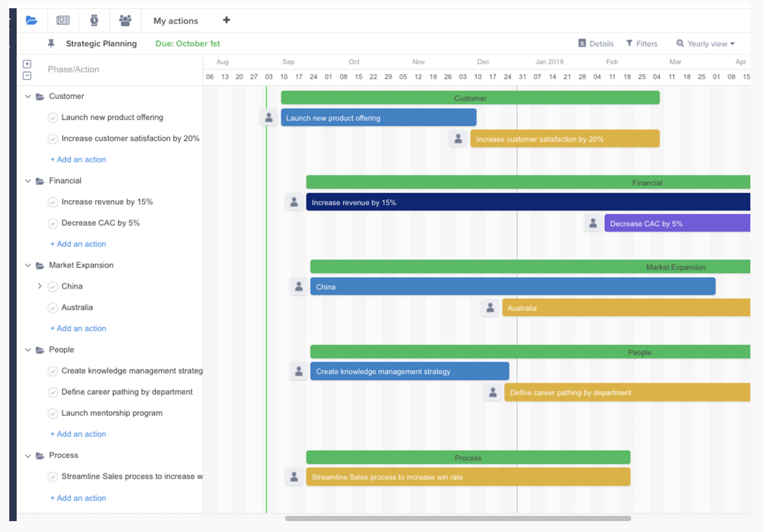Click assignee avatar for Decrease CAC by 5%
Screen dimensions: 764x532
pyautogui.click(x=593, y=223)
